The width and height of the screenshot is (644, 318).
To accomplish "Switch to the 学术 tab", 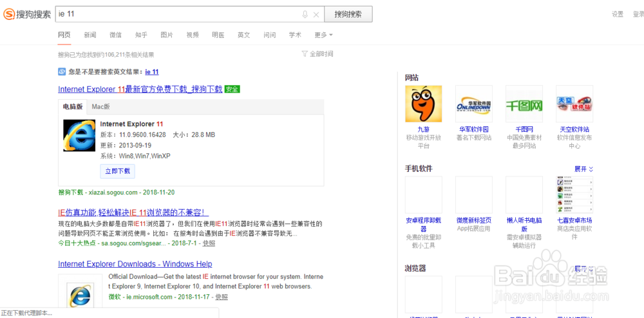I will click(295, 35).
